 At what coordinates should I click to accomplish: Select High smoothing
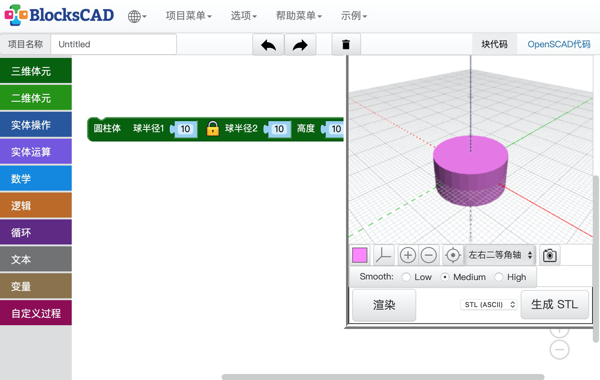(499, 277)
